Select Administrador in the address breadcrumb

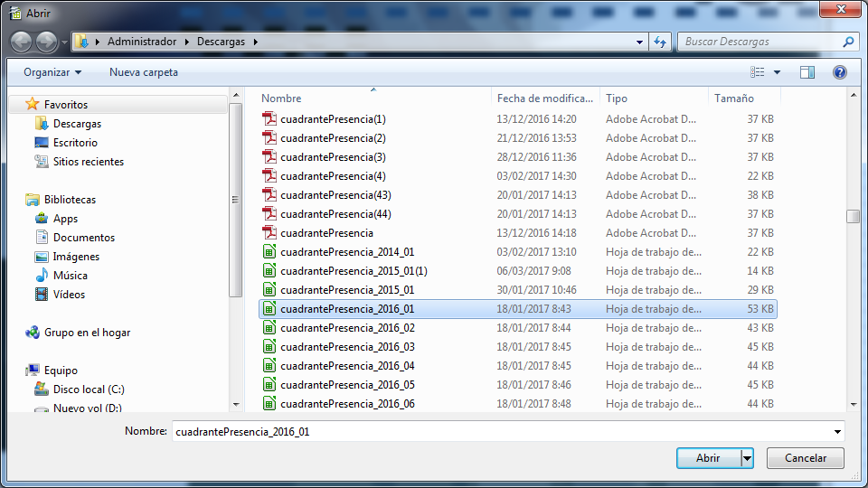point(142,42)
